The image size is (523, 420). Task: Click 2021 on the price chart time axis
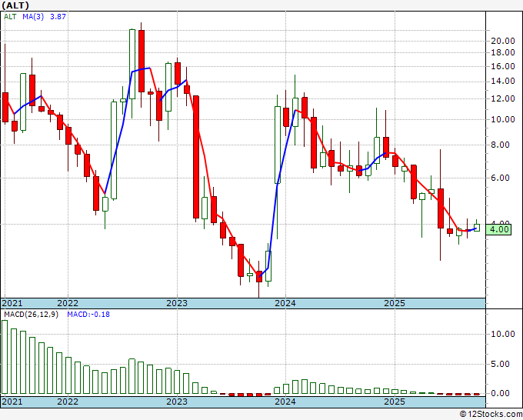coord(12,303)
